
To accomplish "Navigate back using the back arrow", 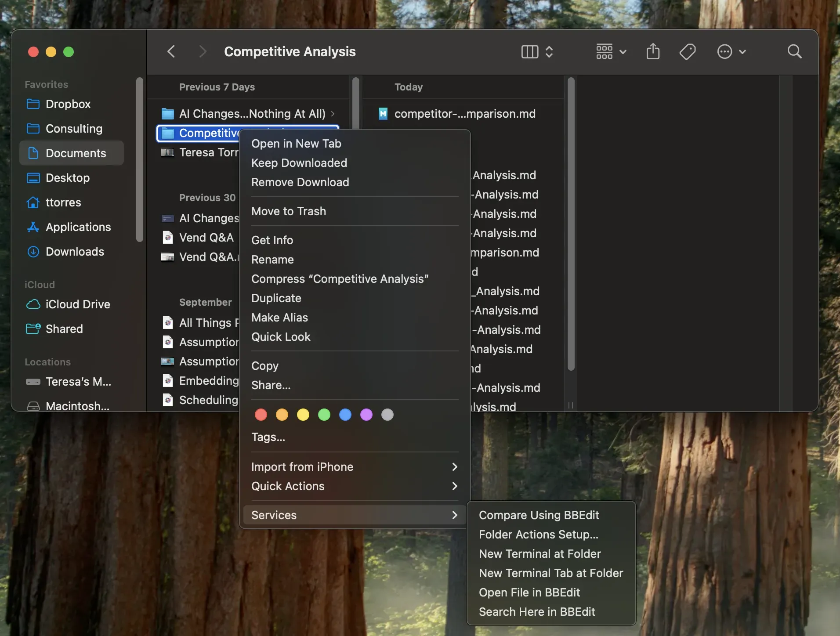I will [171, 51].
